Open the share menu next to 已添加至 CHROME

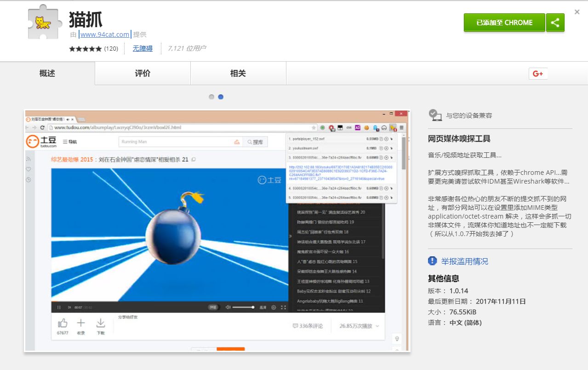(555, 23)
